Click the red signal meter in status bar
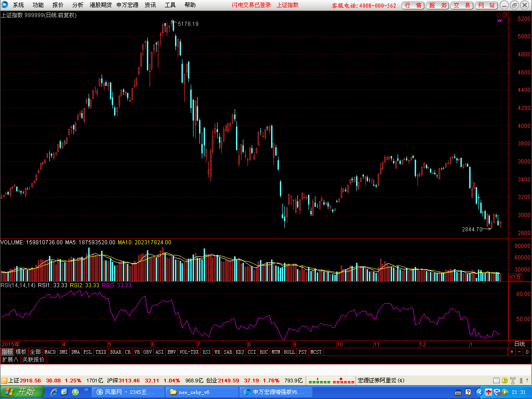 pyautogui.click(x=343, y=381)
